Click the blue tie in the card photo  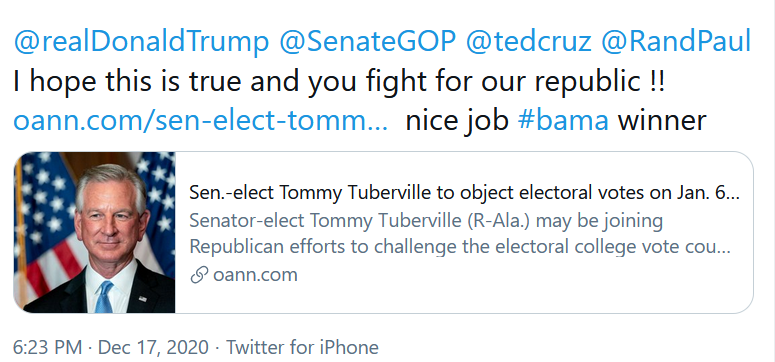click(104, 296)
